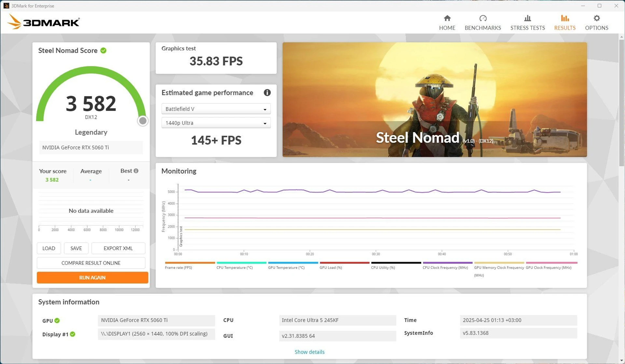Click the RUN AGAIN button
The image size is (625, 364).
92,277
